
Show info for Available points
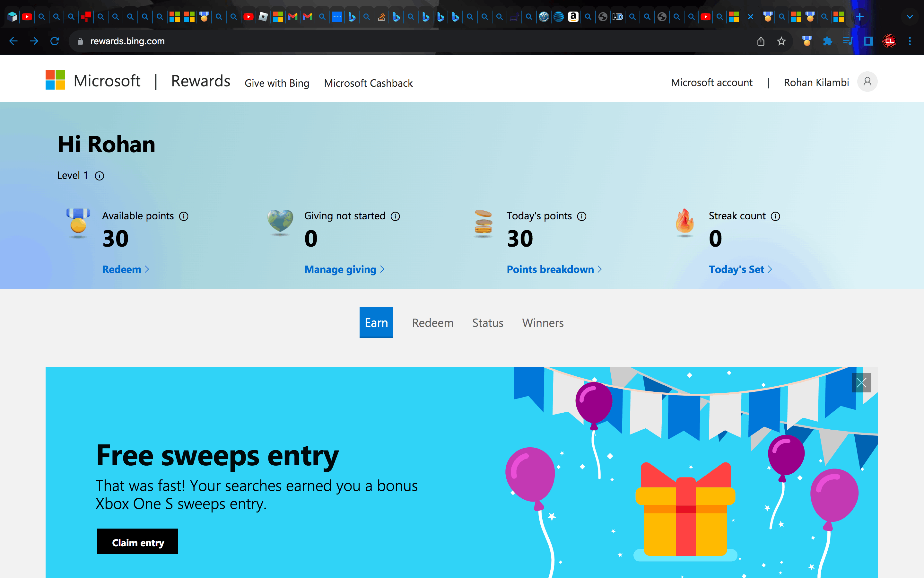click(184, 216)
